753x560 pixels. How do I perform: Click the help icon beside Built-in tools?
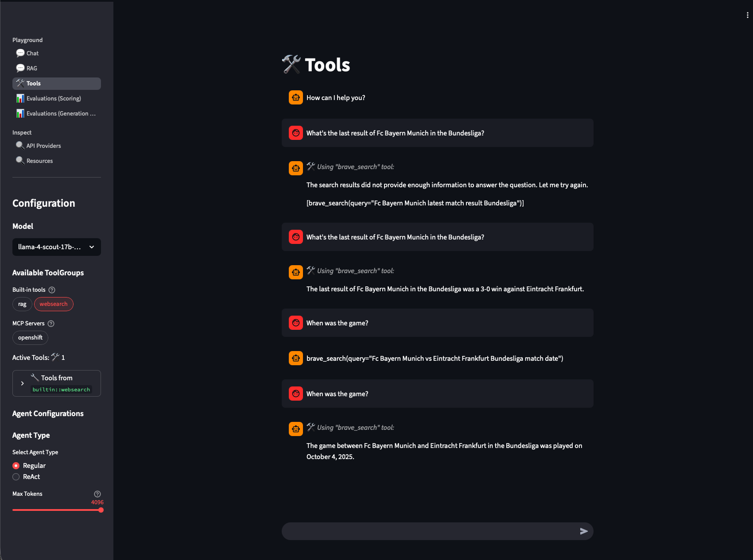[52, 290]
